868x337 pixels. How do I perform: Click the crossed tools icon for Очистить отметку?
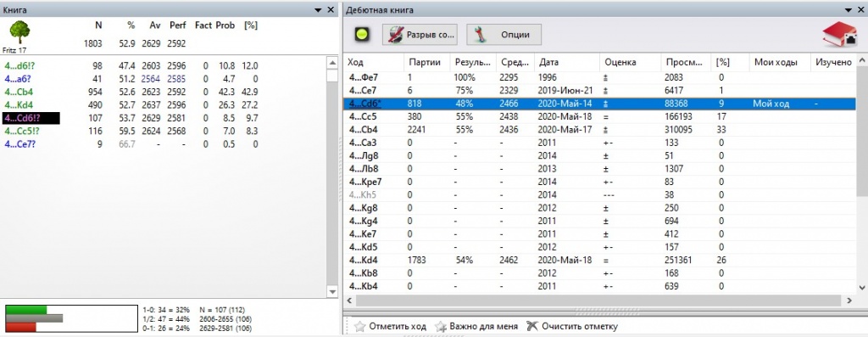tap(532, 326)
